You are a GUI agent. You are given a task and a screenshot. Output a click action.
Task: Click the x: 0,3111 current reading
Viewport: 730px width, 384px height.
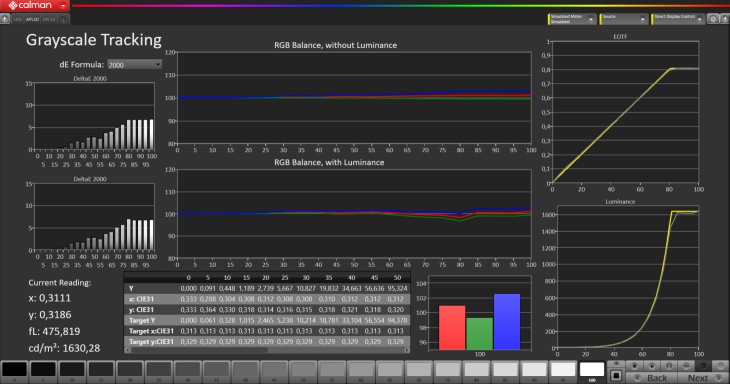tap(49, 298)
